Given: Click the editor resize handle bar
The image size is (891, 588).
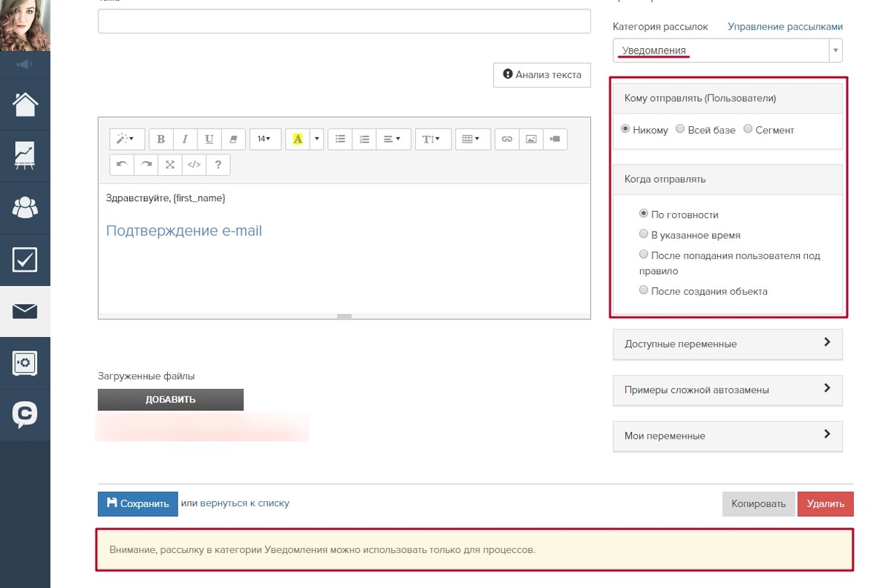Looking at the screenshot, I should 345,316.
